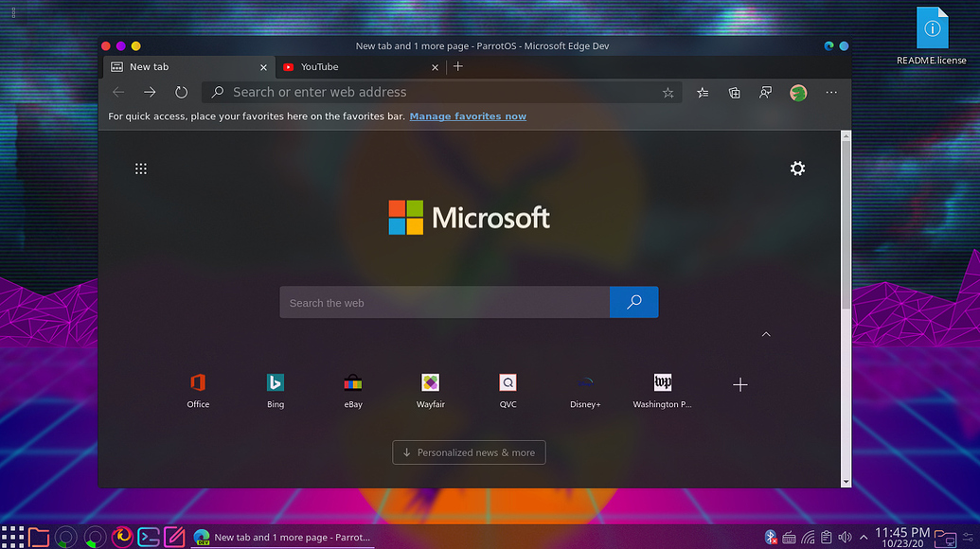Image resolution: width=980 pixels, height=549 pixels.
Task: Open the application menu grid in taskbar
Action: (x=12, y=537)
